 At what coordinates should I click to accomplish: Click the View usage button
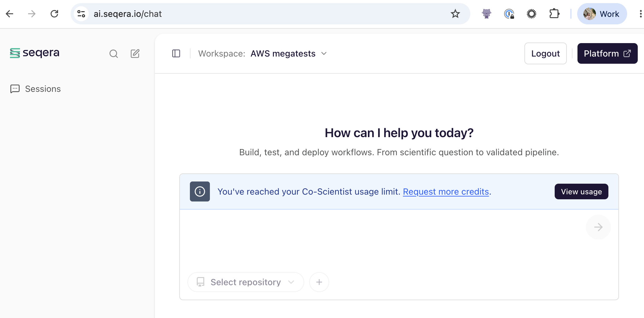(581, 191)
